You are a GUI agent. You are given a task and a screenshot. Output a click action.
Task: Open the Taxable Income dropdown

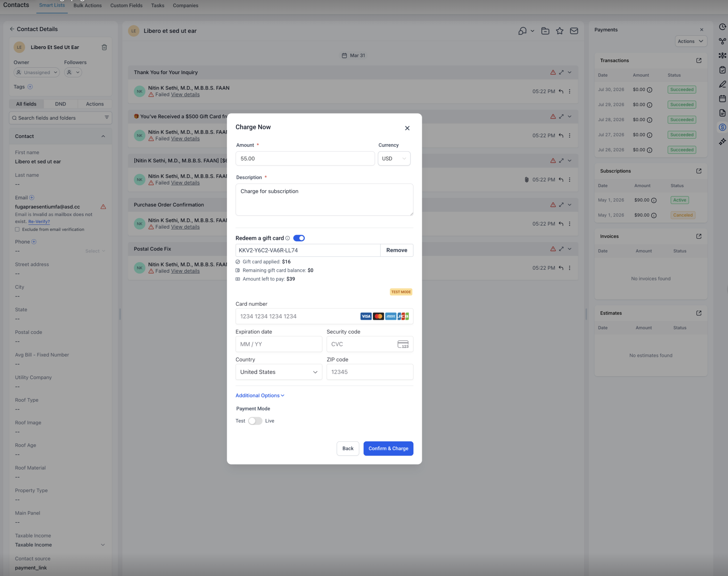point(60,545)
